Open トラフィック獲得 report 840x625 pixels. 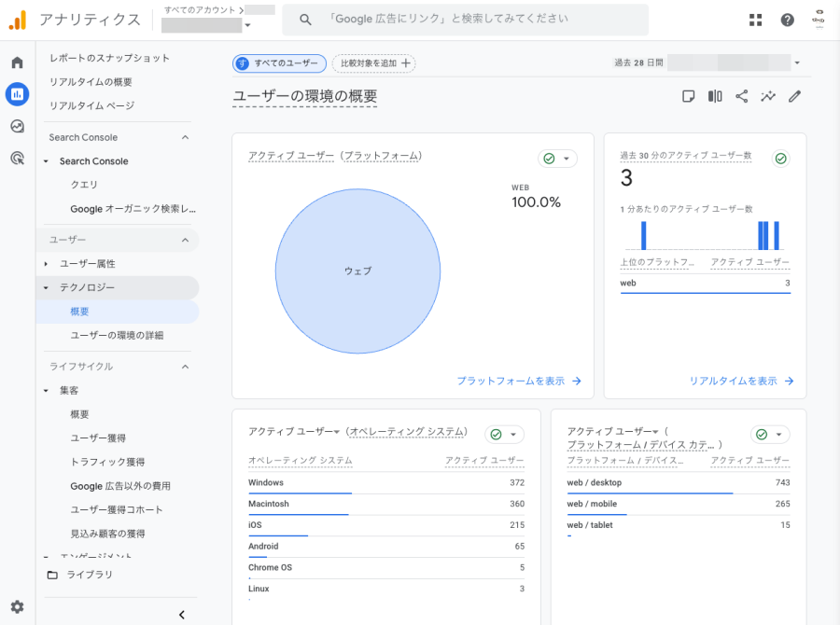[107, 462]
